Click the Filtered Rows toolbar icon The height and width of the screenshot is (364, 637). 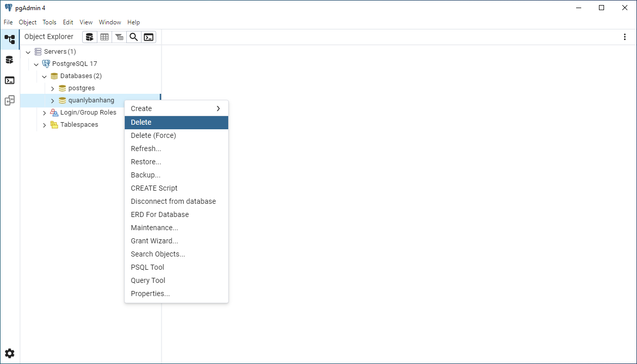click(x=119, y=37)
